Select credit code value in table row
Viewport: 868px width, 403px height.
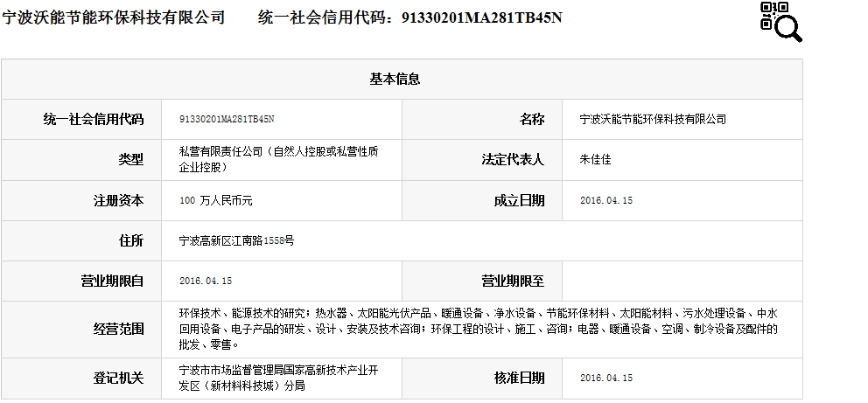(227, 119)
